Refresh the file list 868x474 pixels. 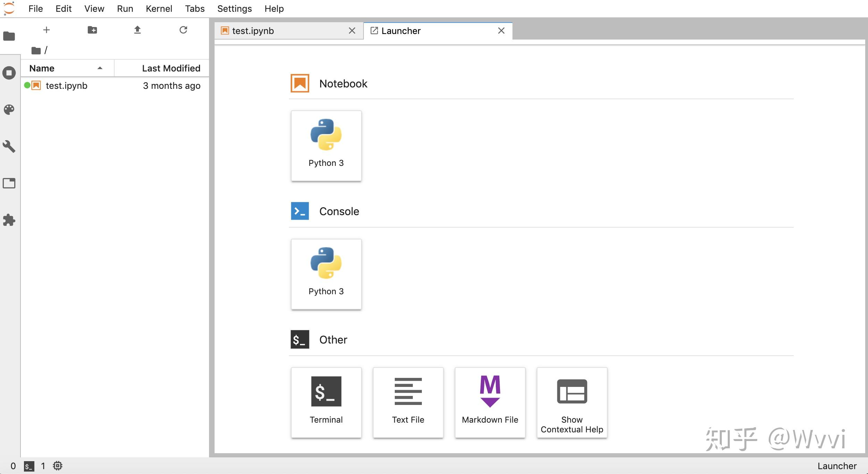183,30
